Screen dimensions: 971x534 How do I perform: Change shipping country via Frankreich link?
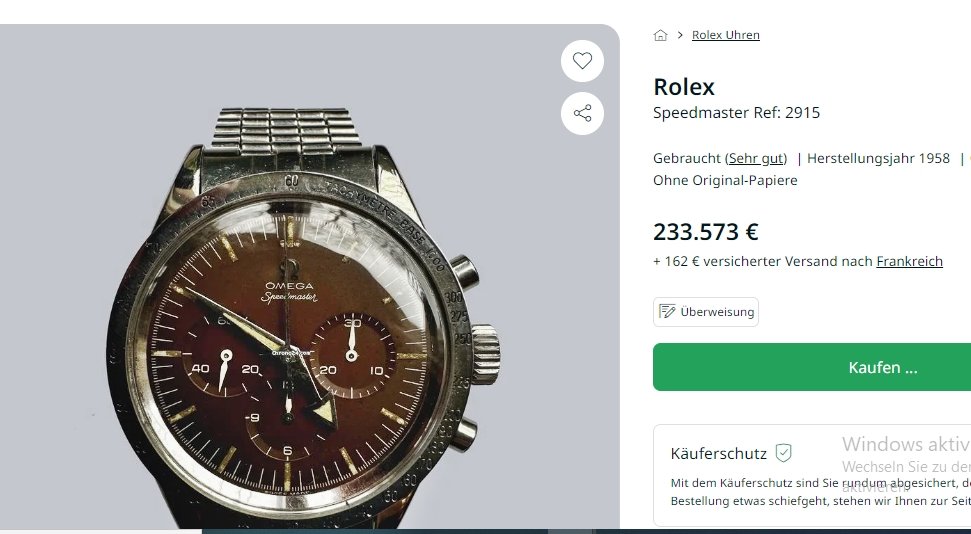point(909,261)
